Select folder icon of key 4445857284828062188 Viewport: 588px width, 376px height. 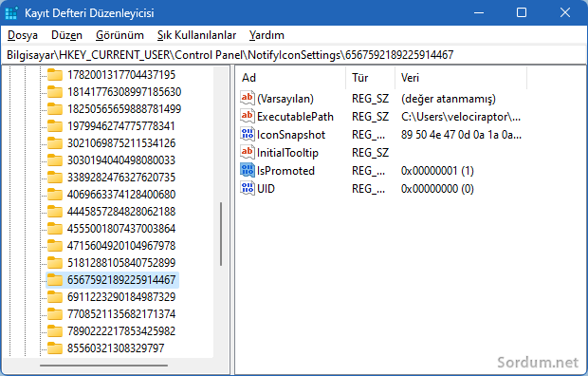tap(55, 212)
